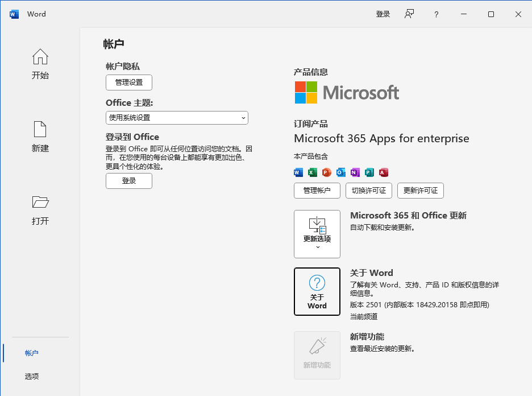Click the 管理设置 privacy button
This screenshot has width=532, height=396.
point(129,82)
